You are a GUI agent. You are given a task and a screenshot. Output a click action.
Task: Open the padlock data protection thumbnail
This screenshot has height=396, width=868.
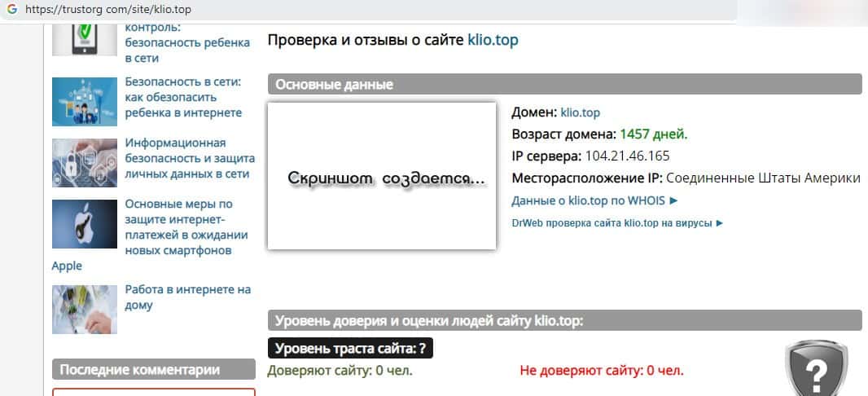click(85, 163)
